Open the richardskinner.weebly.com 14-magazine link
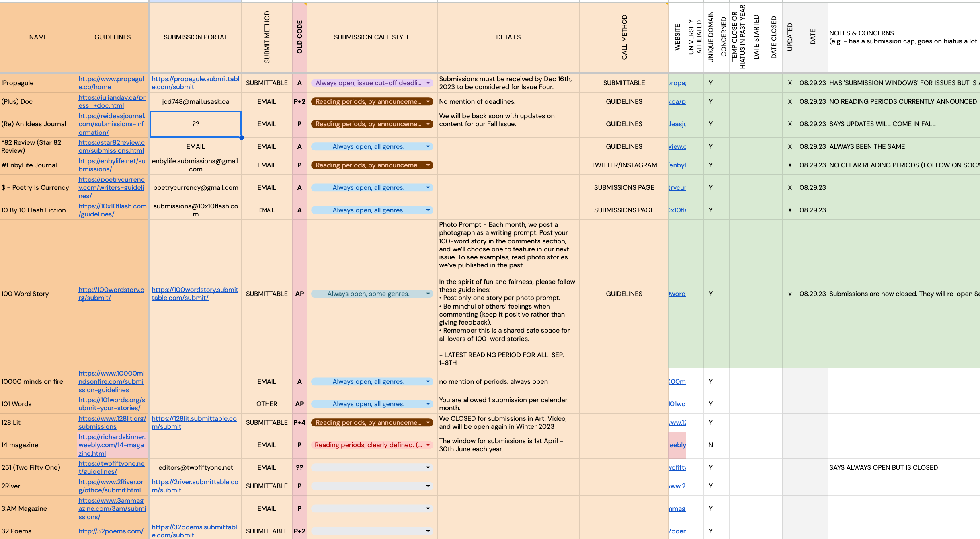 (112, 445)
